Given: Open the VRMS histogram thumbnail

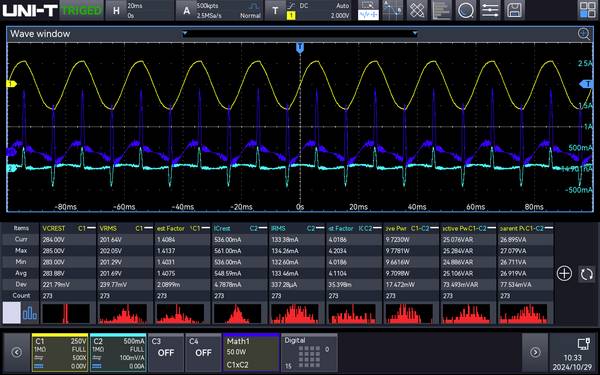Looking at the screenshot, I should click(123, 313).
